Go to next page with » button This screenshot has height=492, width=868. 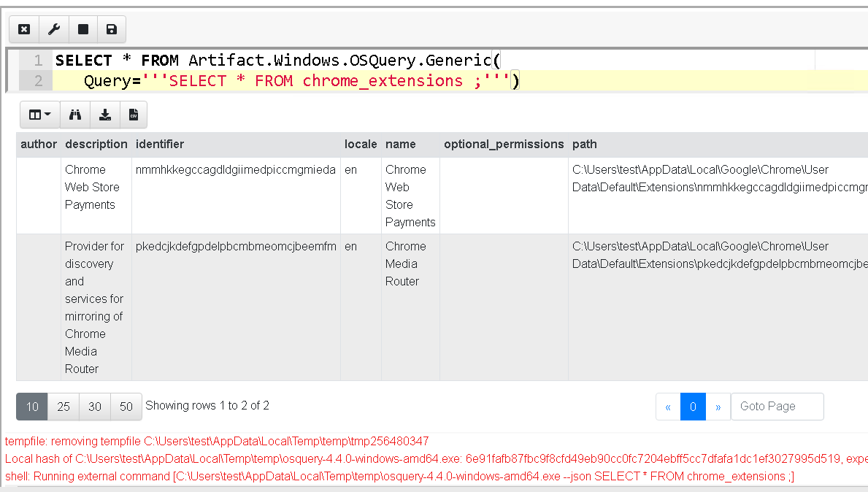pos(718,407)
